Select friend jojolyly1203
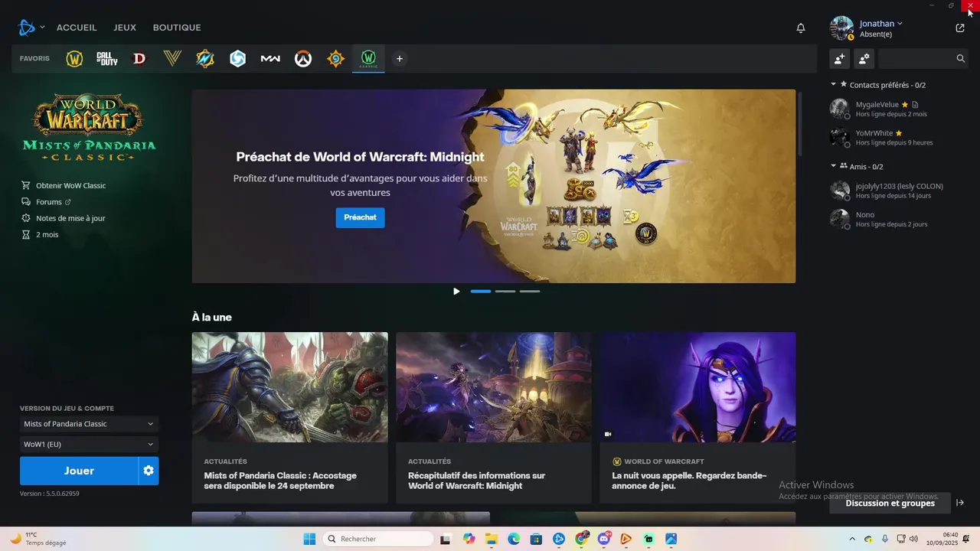 [x=899, y=191]
